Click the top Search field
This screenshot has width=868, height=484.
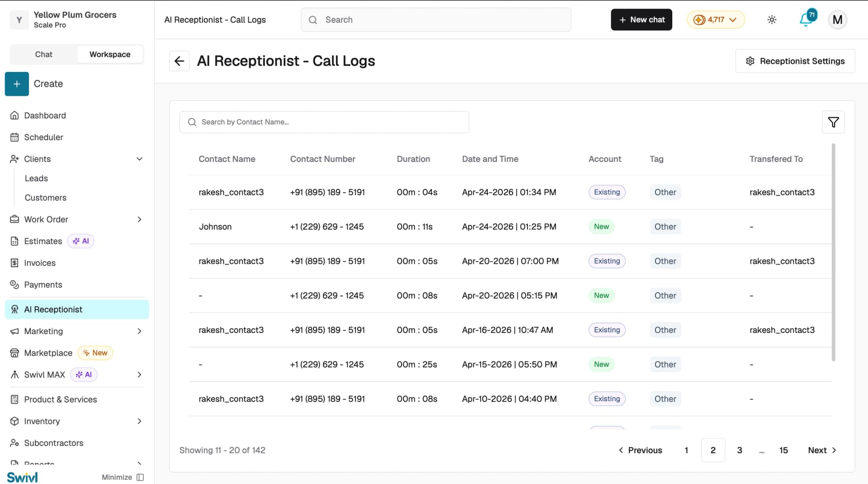tap(436, 19)
